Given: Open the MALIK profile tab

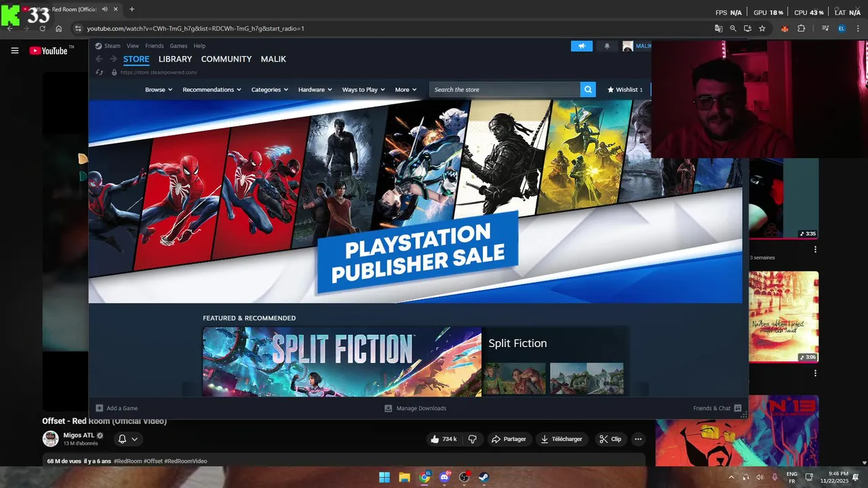Looking at the screenshot, I should (x=273, y=59).
